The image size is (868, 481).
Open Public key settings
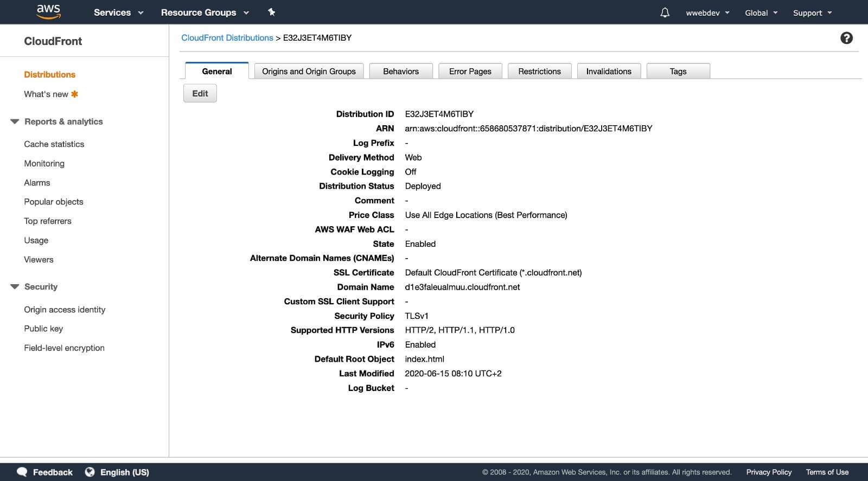43,329
